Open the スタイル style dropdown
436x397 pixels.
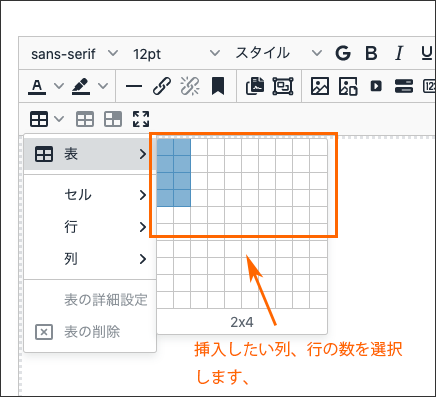279,53
